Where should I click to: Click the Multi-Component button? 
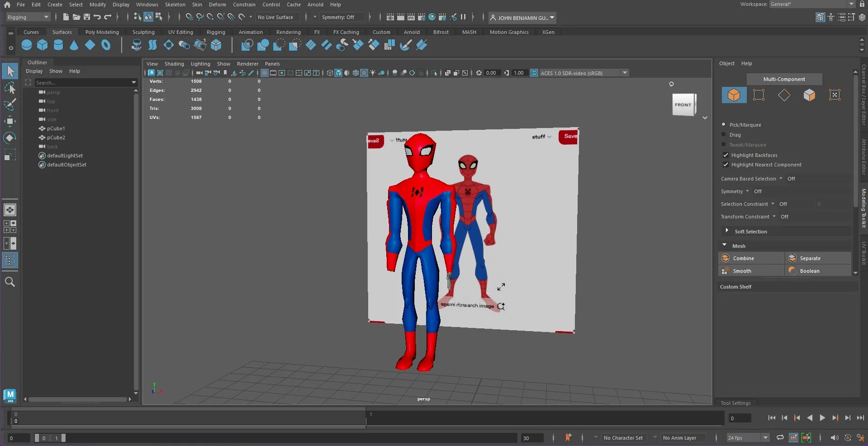(x=784, y=79)
